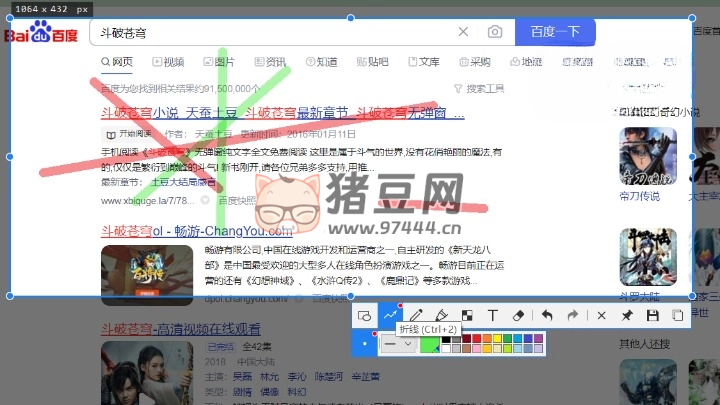This screenshot has width=720, height=405.
Task: Redo the undone annotation
Action: tap(573, 315)
